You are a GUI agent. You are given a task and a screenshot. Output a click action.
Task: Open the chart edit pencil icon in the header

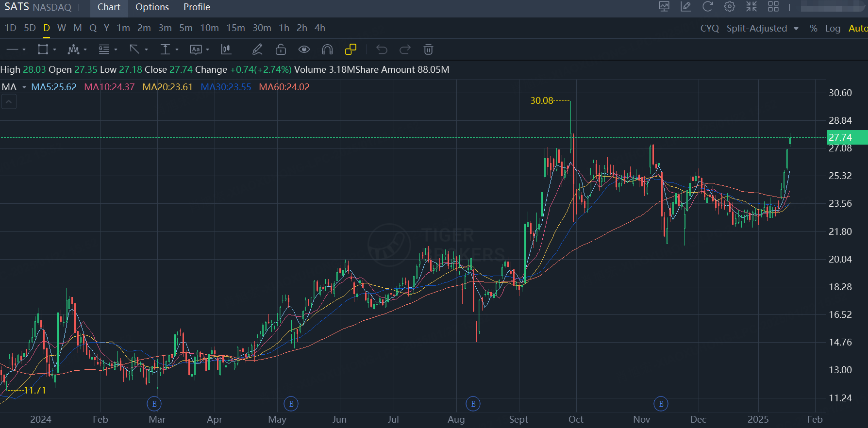coord(686,7)
